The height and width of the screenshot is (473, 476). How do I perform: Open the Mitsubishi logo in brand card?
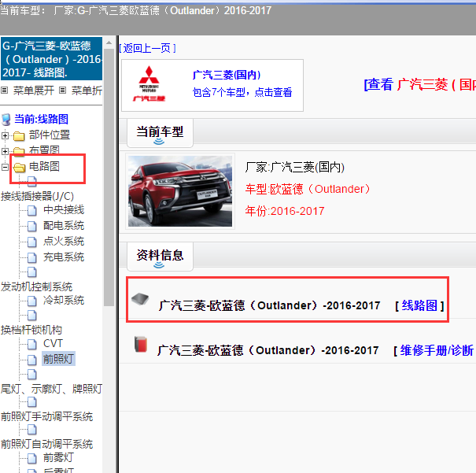149,83
